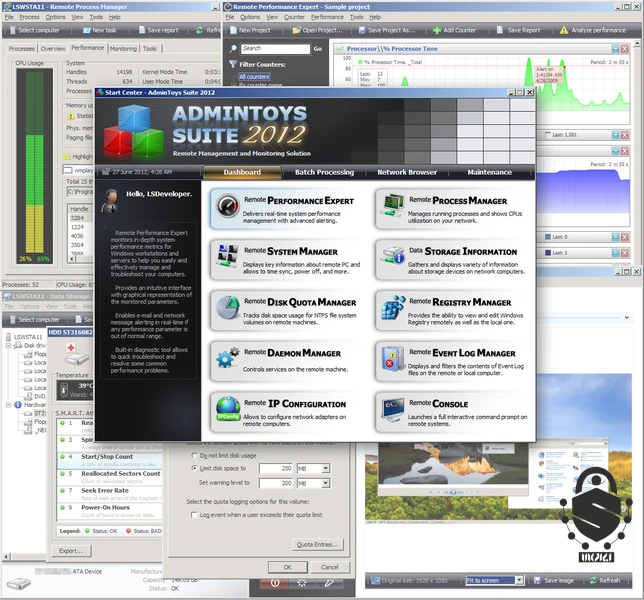The width and height of the screenshot is (644, 600).
Task: Click Export button in HDD window
Action: coord(71,551)
